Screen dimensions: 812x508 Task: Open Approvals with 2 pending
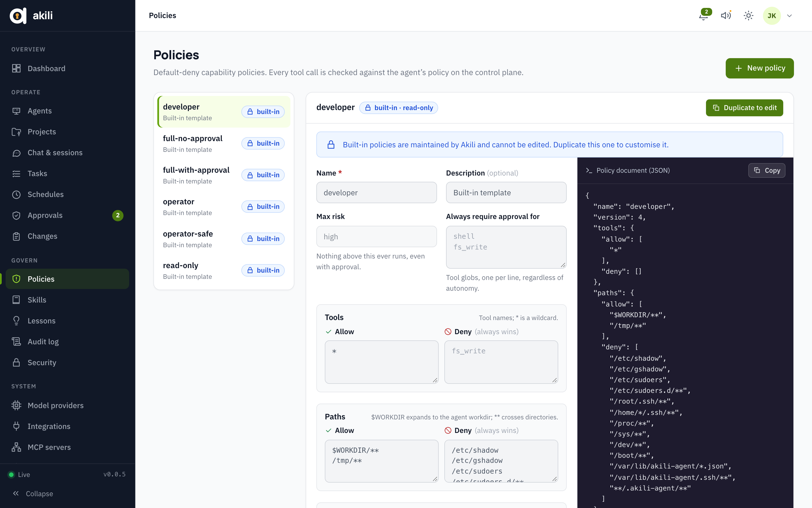tap(67, 215)
